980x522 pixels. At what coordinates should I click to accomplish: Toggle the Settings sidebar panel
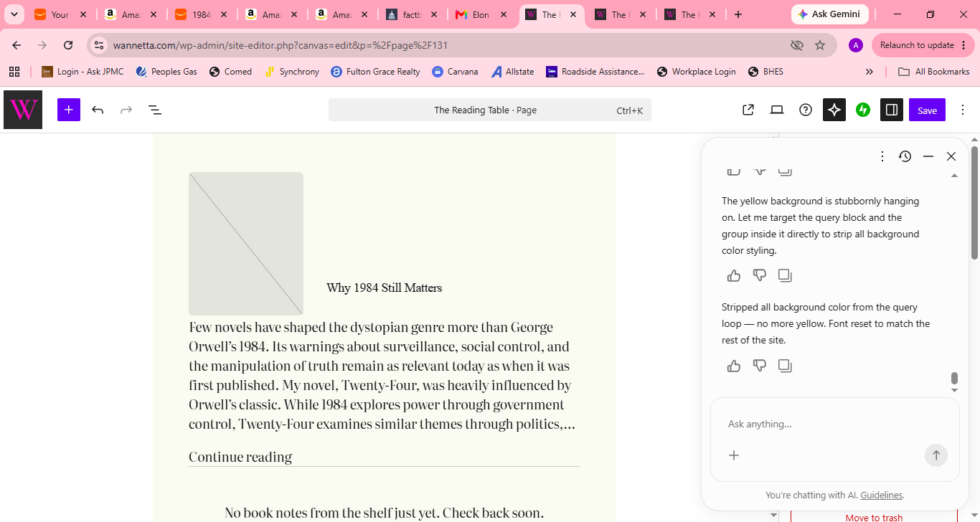[892, 110]
